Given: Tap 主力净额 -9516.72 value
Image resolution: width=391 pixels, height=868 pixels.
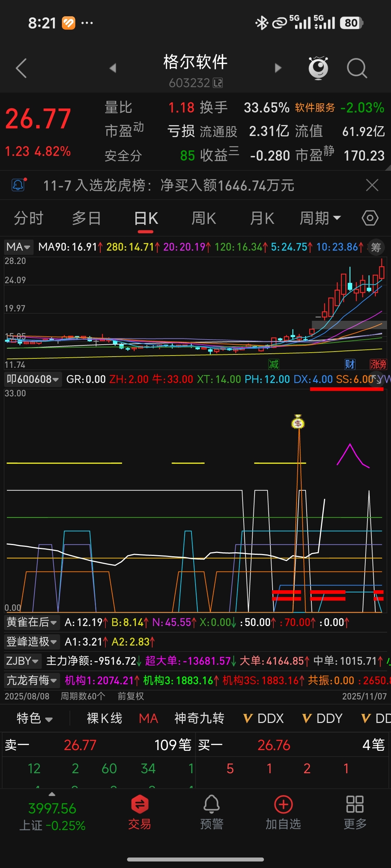Looking at the screenshot, I should 94,661.
